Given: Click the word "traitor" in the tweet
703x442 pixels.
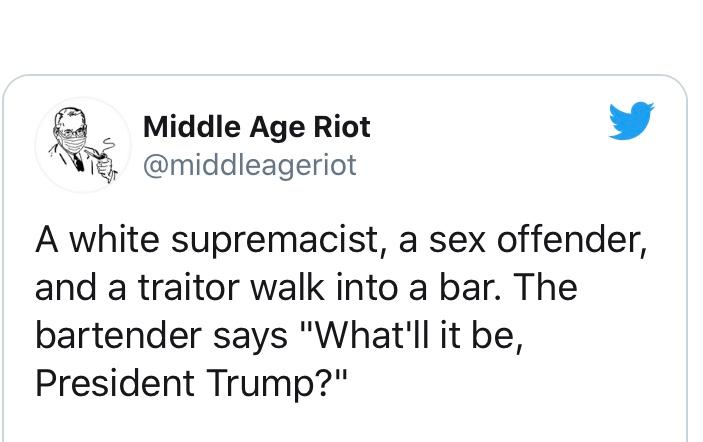Looking at the screenshot, I should tap(189, 288).
